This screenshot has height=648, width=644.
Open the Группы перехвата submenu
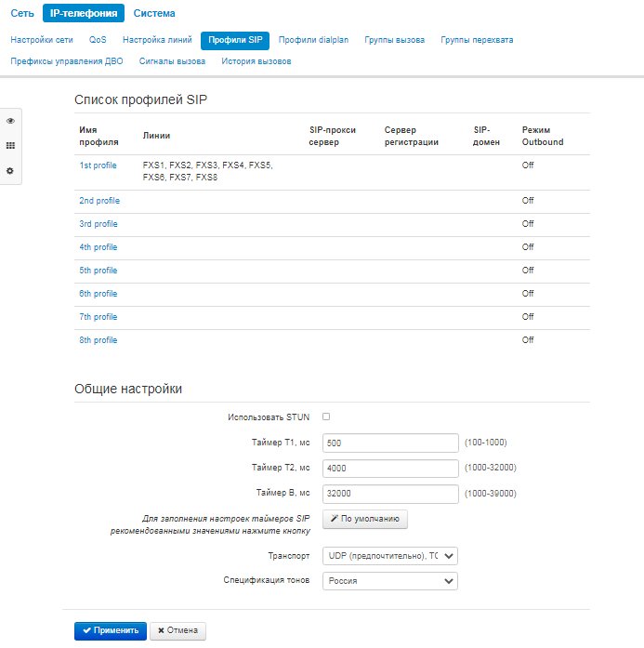point(477,40)
